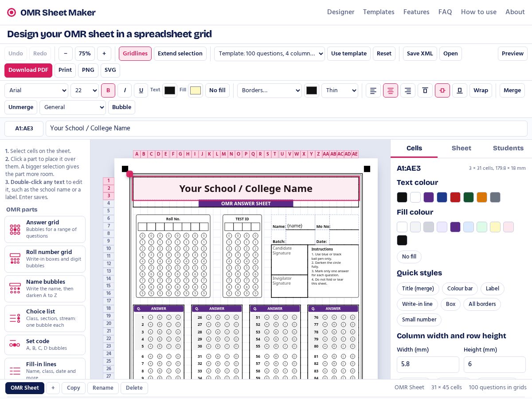Click the Print button
Viewport: 532px width, 399px height.
pyautogui.click(x=65, y=70)
